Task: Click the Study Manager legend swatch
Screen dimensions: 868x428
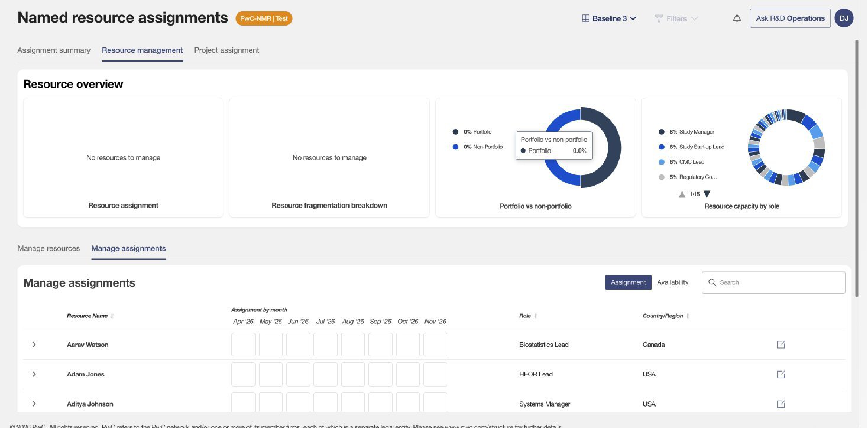Action: [x=662, y=132]
